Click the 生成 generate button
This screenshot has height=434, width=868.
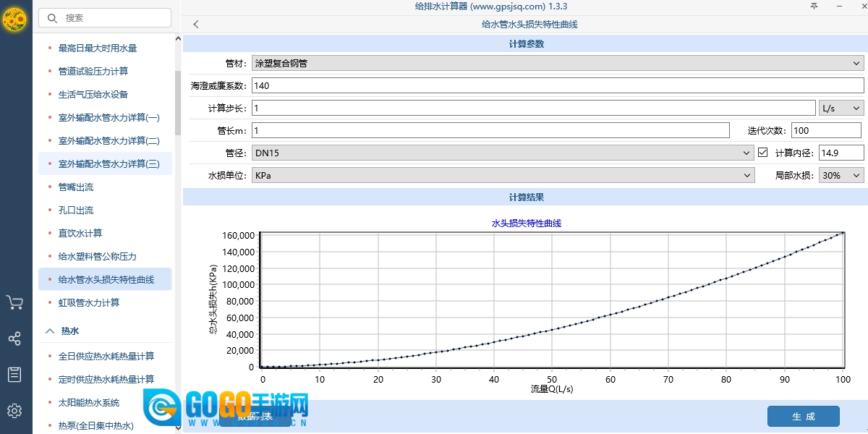pos(803,417)
